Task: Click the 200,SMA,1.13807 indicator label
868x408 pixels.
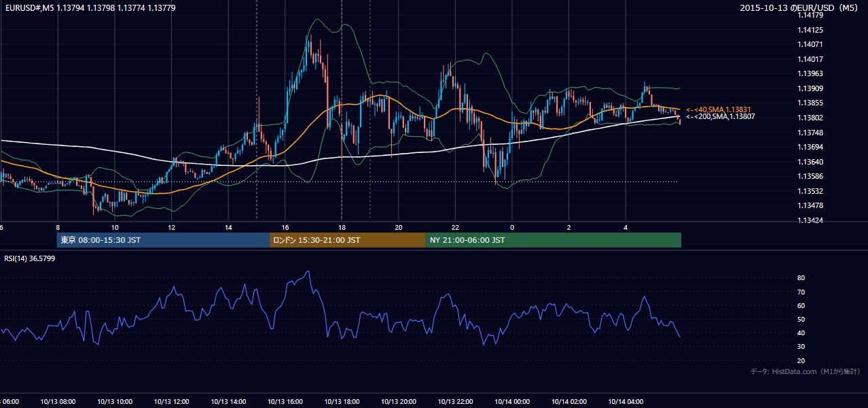Action: (720, 117)
